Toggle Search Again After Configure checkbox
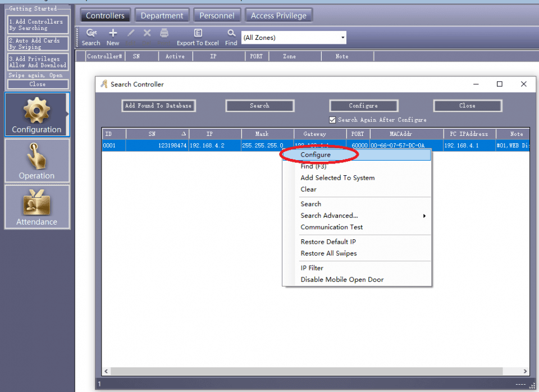Image resolution: width=539 pixels, height=392 pixels. [332, 120]
